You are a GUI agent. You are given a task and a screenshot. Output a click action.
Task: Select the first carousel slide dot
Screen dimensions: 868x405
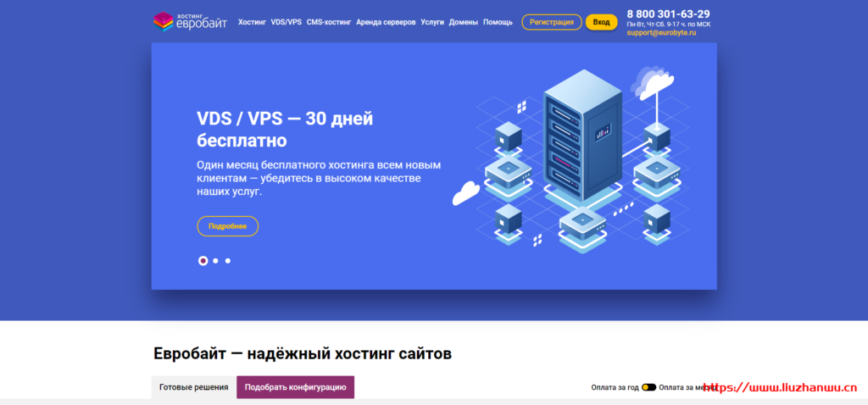[203, 261]
